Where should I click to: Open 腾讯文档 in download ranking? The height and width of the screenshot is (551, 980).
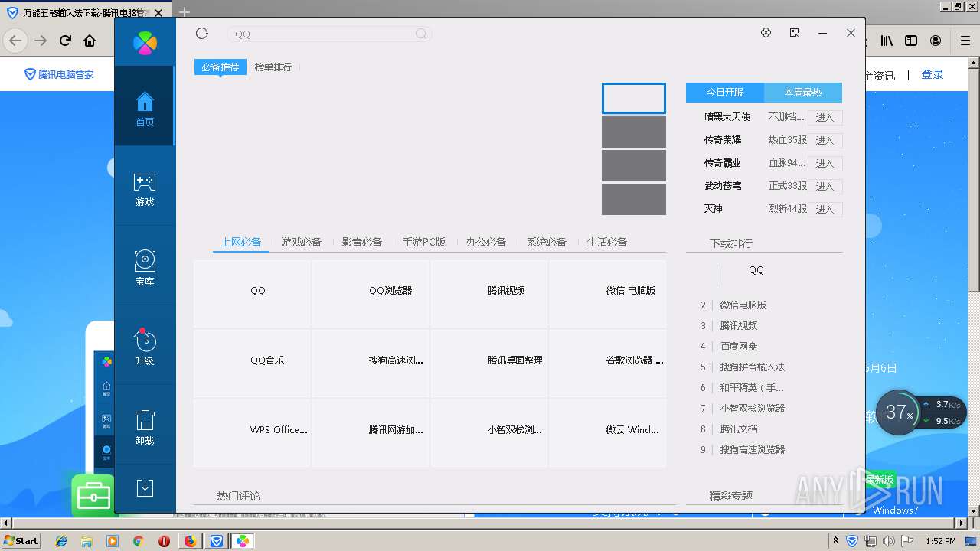(739, 429)
